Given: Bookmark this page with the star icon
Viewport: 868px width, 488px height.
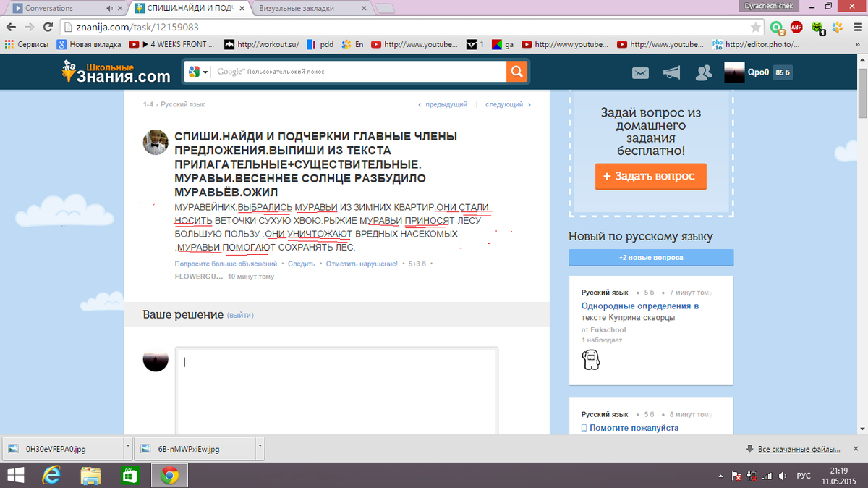Looking at the screenshot, I should click(756, 28).
